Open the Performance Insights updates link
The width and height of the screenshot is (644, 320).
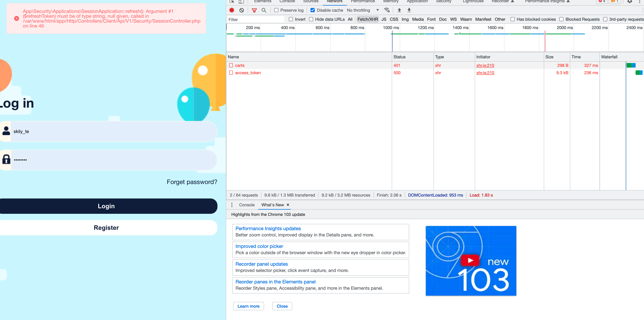[x=268, y=228]
